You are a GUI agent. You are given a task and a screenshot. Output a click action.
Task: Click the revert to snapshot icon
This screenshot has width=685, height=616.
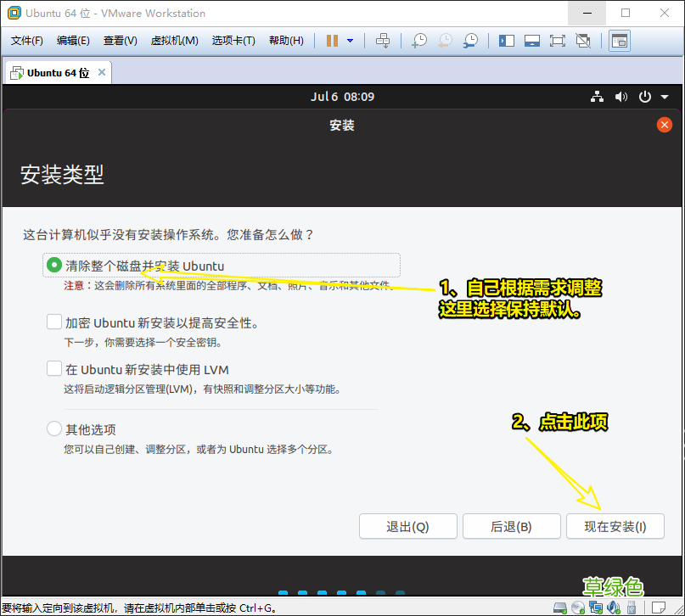(445, 41)
